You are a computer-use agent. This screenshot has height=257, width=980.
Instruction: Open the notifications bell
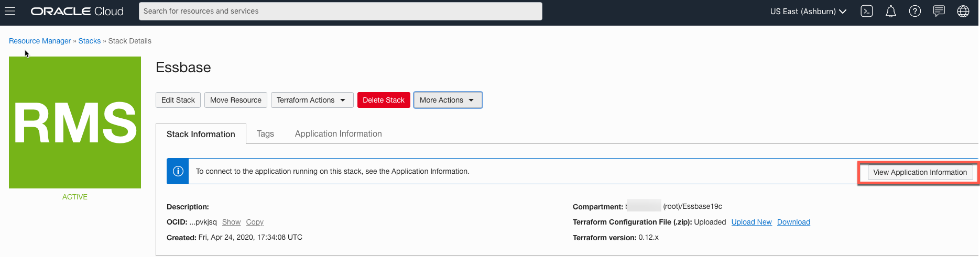[890, 11]
